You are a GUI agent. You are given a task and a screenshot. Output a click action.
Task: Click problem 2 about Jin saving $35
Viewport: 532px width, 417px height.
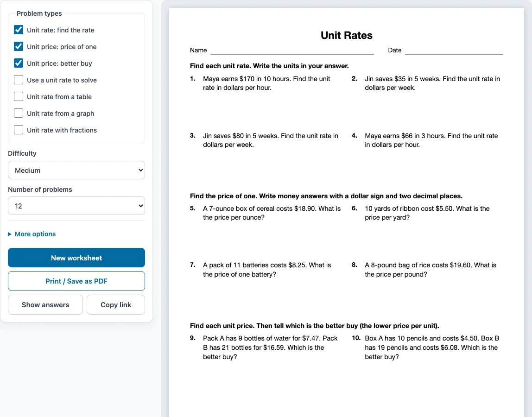point(432,83)
